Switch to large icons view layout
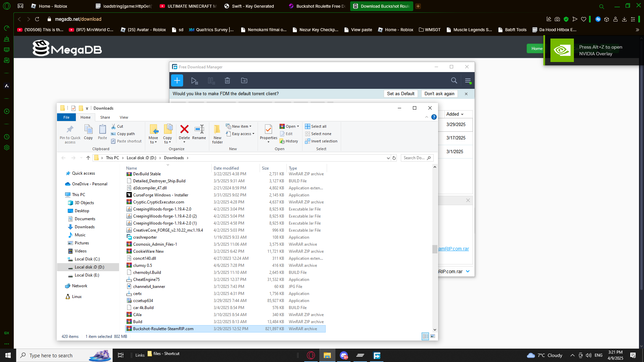The image size is (644, 362). pos(433,336)
